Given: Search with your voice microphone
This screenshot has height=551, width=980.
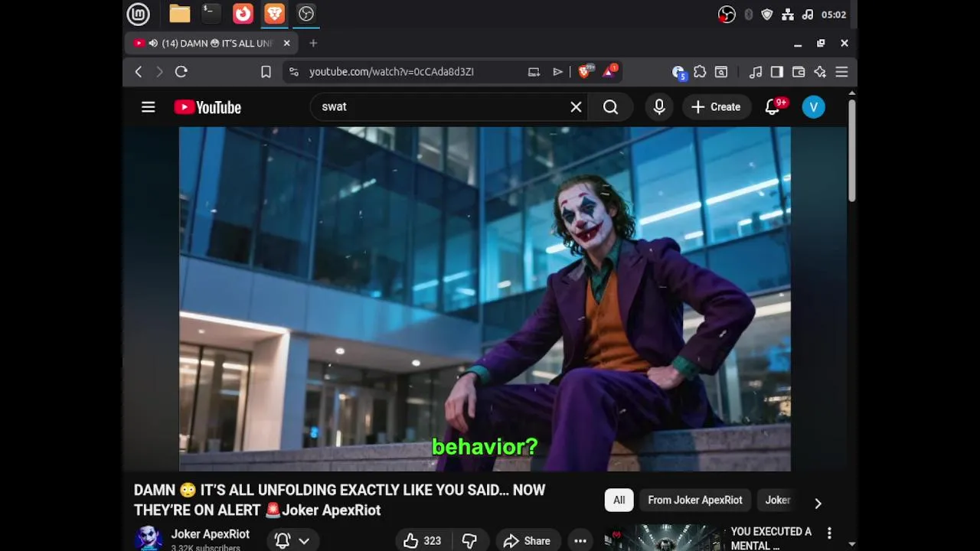Looking at the screenshot, I should coord(659,107).
